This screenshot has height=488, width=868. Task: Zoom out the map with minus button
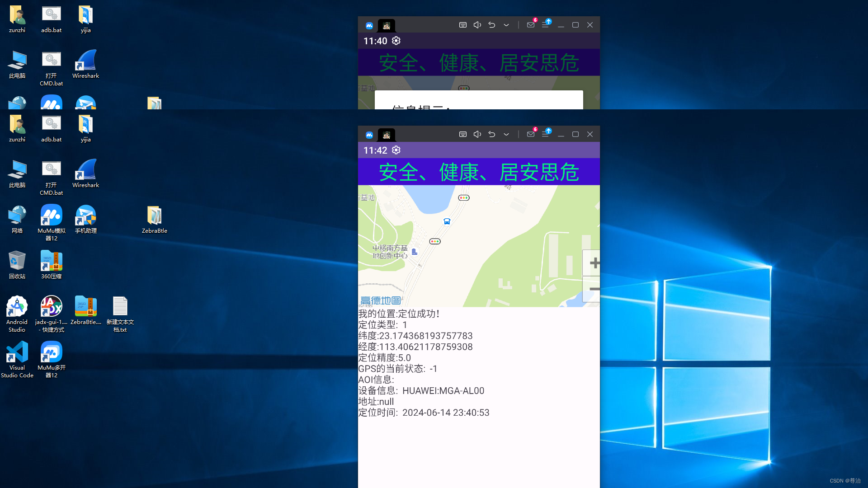(x=594, y=289)
